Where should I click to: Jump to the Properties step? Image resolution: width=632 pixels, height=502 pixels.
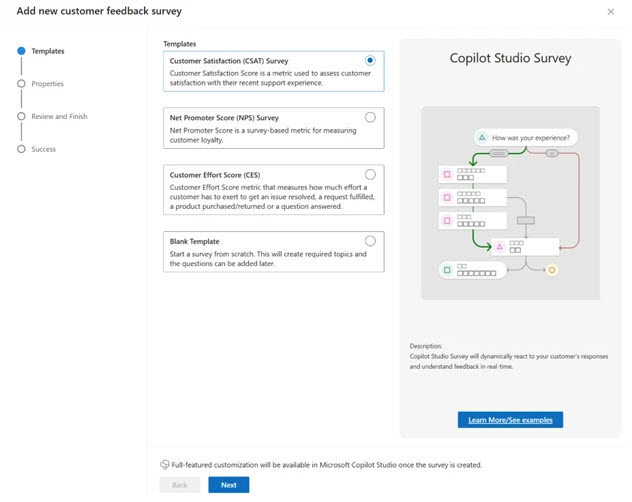[x=50, y=84]
